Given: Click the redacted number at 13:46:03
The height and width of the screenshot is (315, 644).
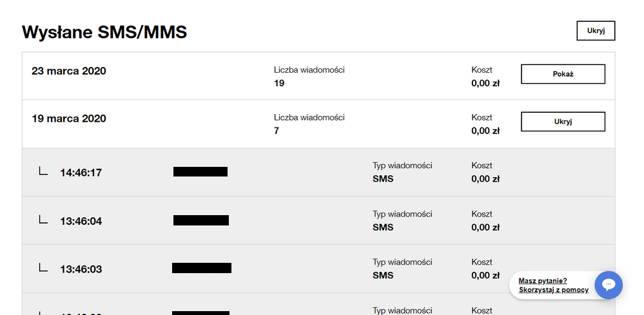Looking at the screenshot, I should point(202,268).
